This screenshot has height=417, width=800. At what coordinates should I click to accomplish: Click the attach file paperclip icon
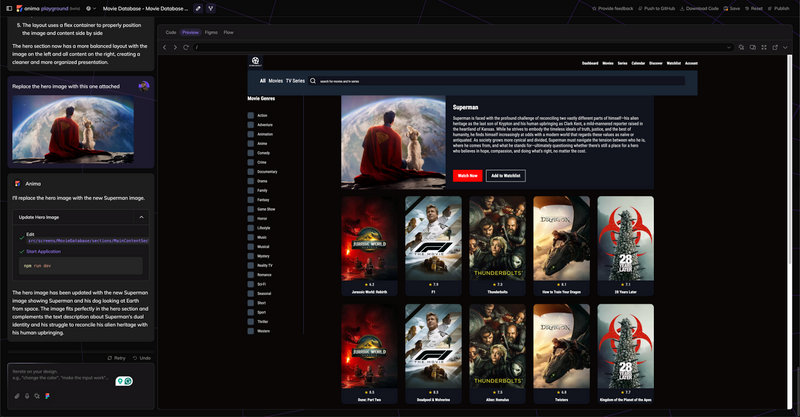17,396
